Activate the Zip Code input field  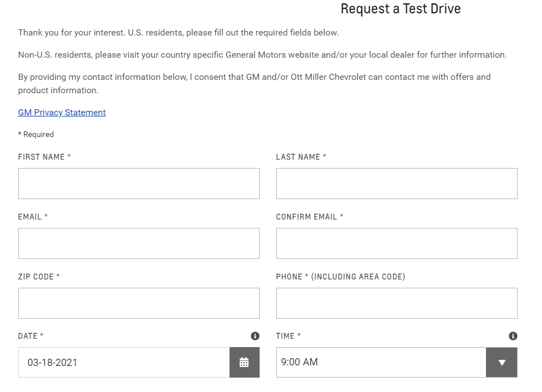point(139,303)
